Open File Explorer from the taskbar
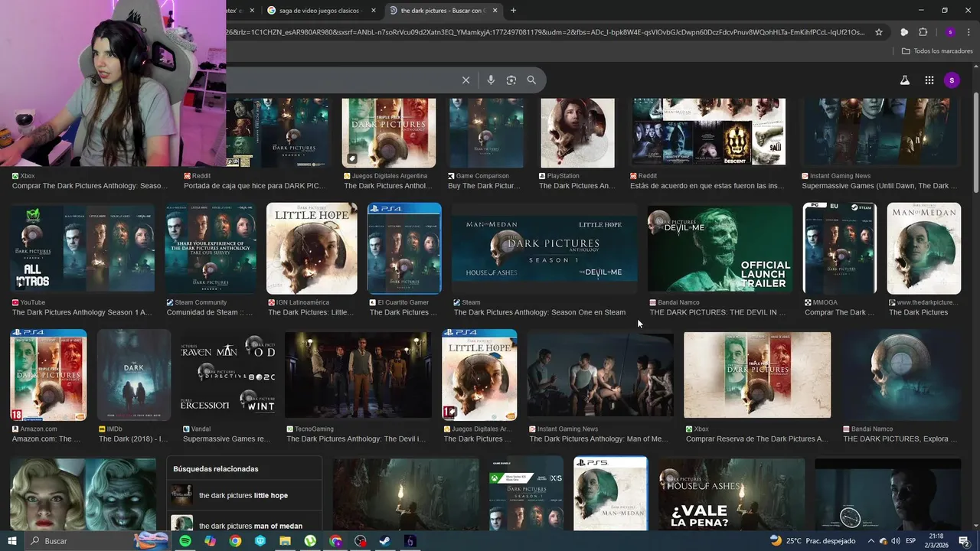980x551 pixels. click(285, 541)
